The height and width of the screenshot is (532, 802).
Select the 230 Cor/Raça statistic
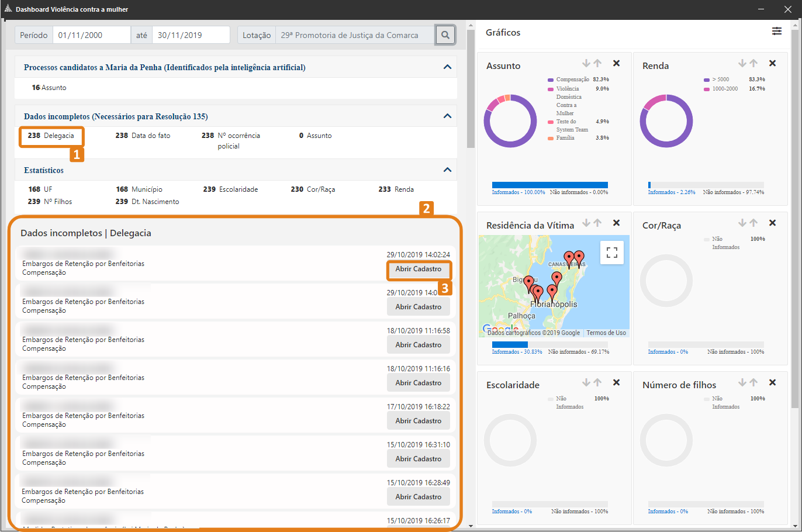pyautogui.click(x=313, y=189)
